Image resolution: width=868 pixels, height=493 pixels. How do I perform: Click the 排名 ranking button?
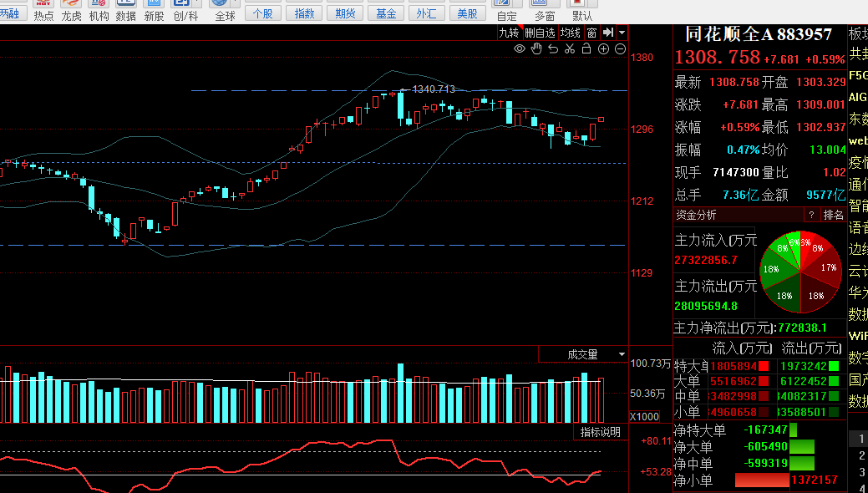(x=834, y=215)
